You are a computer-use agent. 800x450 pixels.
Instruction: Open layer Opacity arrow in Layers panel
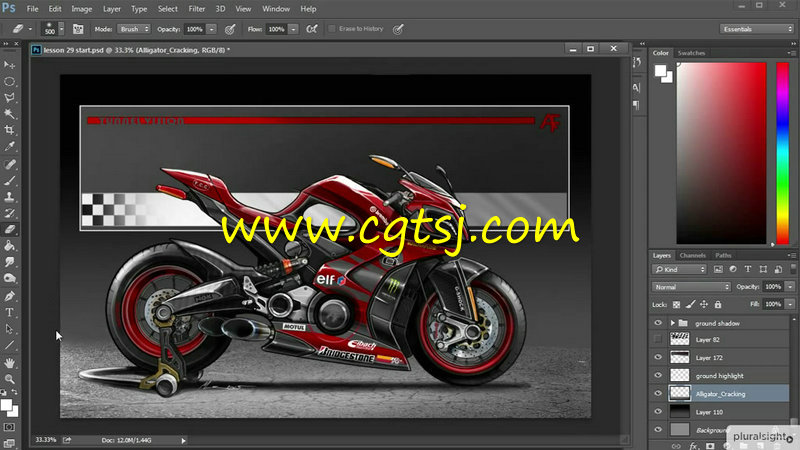pos(790,287)
